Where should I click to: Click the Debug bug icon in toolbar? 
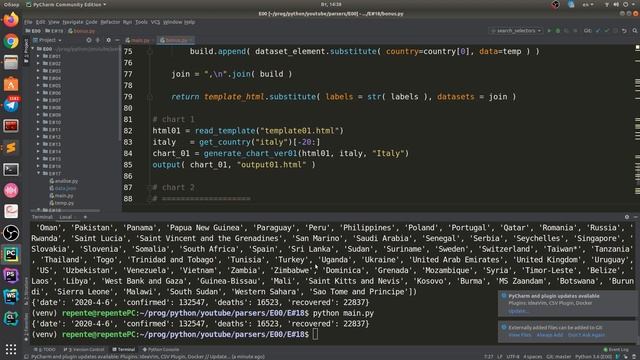coord(558,31)
